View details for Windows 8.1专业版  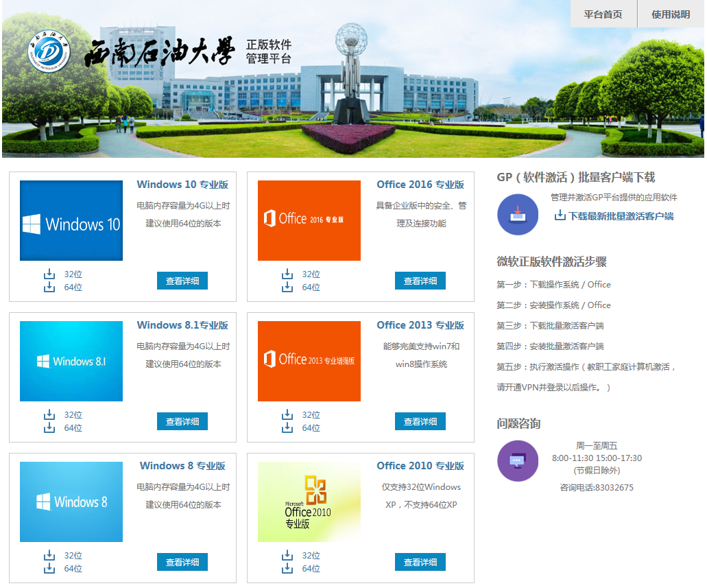tap(182, 421)
